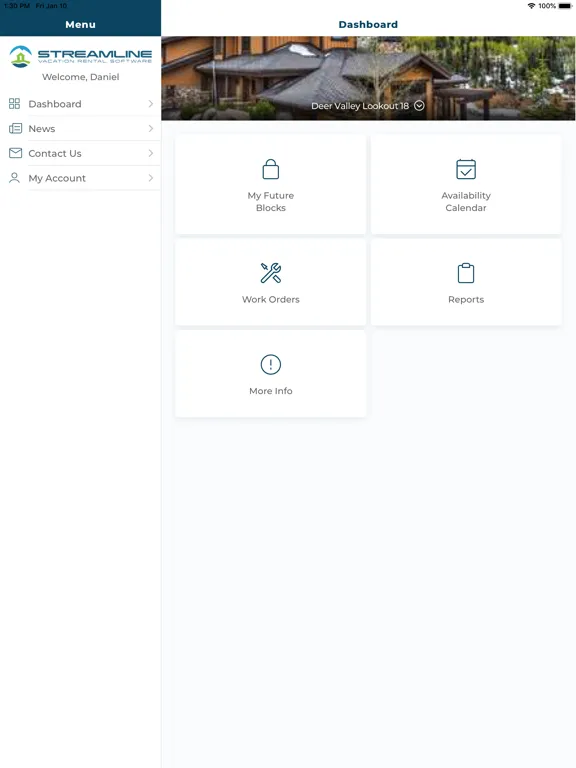Click the Work Orders wrench icon
Viewport: 576px width, 768px height.
pos(270,273)
